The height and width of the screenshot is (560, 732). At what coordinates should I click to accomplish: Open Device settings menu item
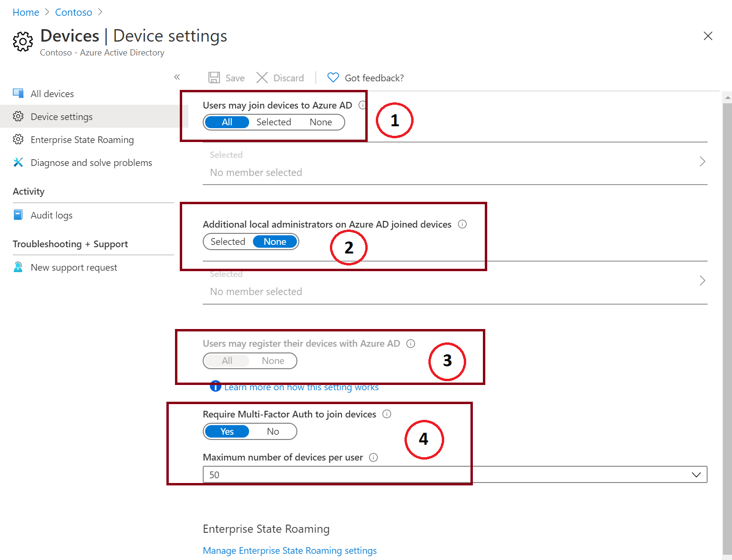pyautogui.click(x=94, y=116)
